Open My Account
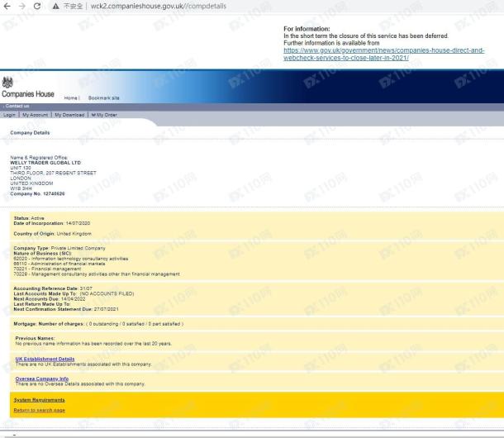Image resolution: width=504 pixels, height=438 pixels. click(x=35, y=115)
